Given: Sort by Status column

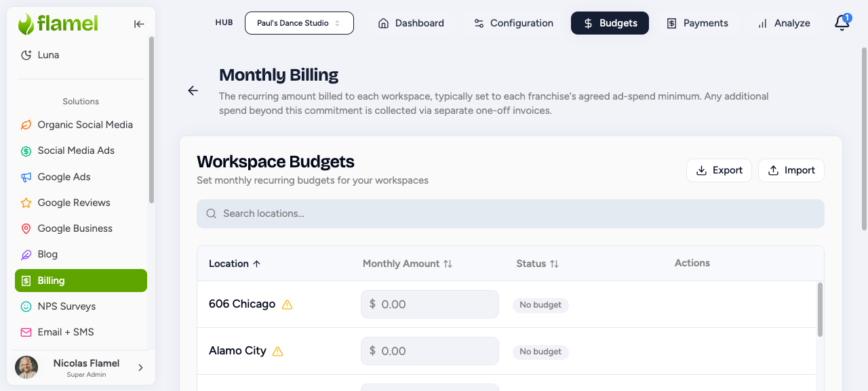Looking at the screenshot, I should (x=538, y=264).
